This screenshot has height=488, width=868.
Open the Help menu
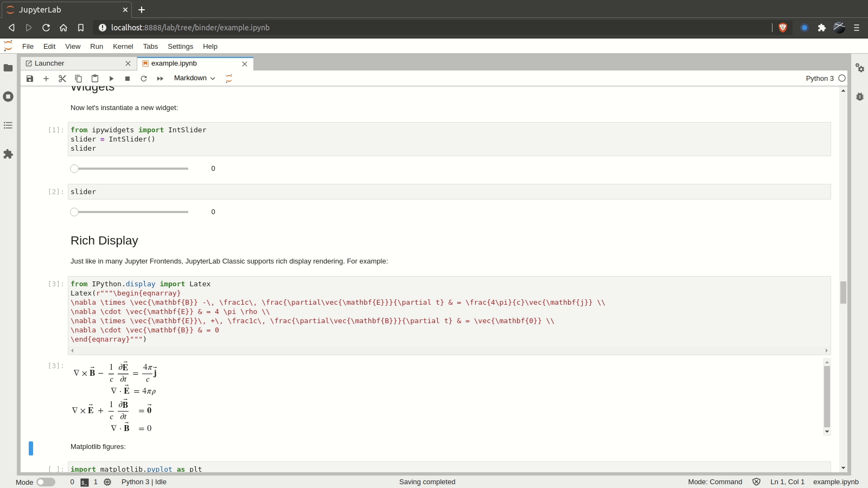pos(210,47)
